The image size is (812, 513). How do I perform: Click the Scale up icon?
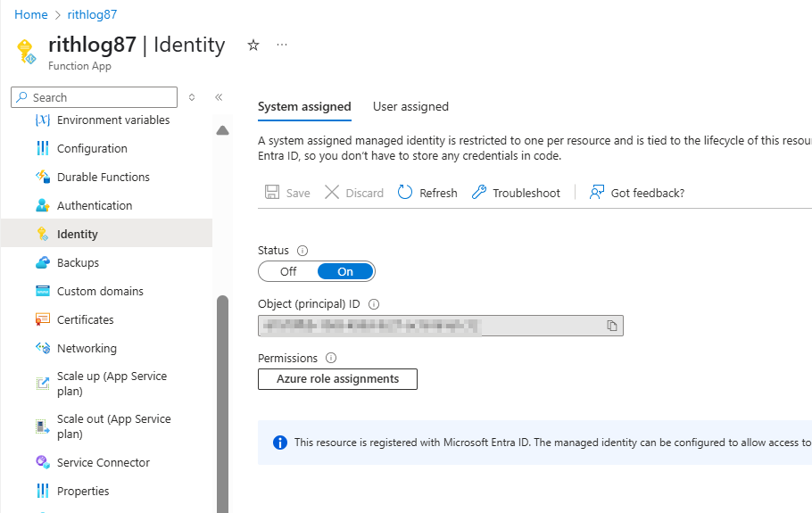click(43, 384)
